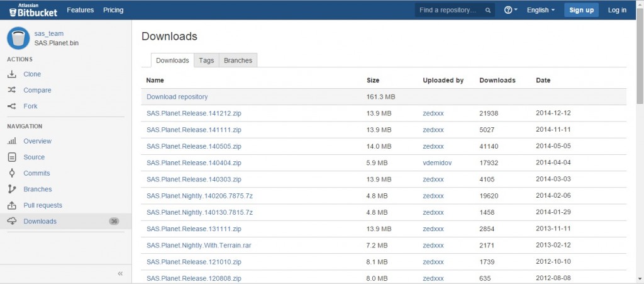Select the 161.3 MB size value
The height and width of the screenshot is (284, 644).
coord(380,96)
